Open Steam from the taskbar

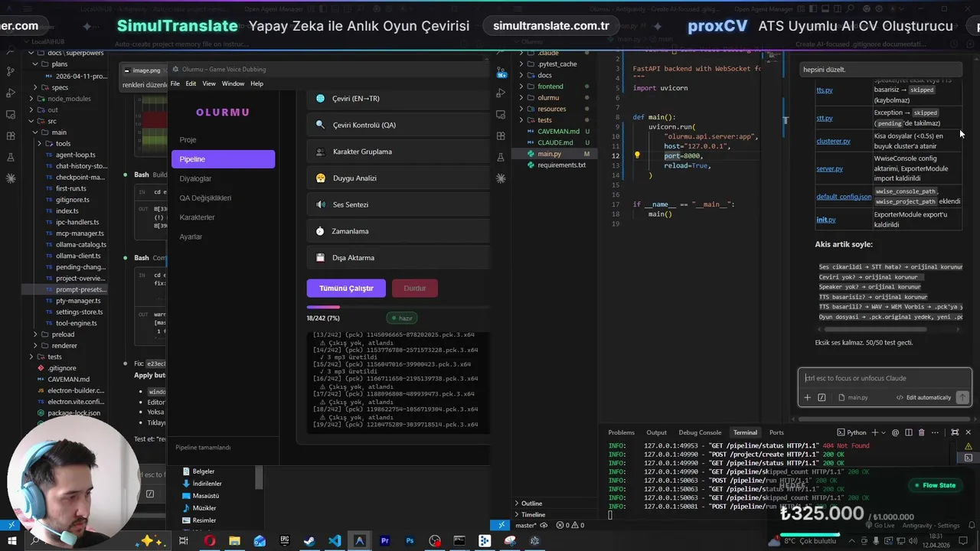[x=309, y=541]
